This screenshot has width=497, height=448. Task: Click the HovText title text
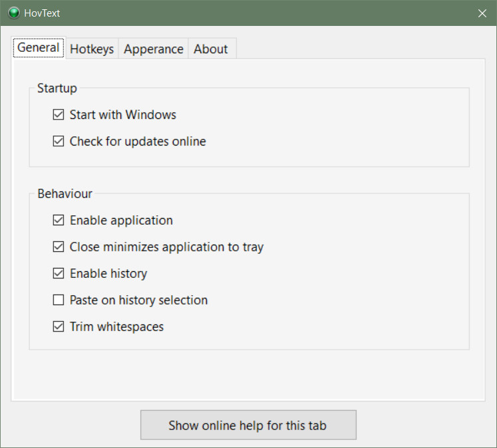pyautogui.click(x=42, y=13)
